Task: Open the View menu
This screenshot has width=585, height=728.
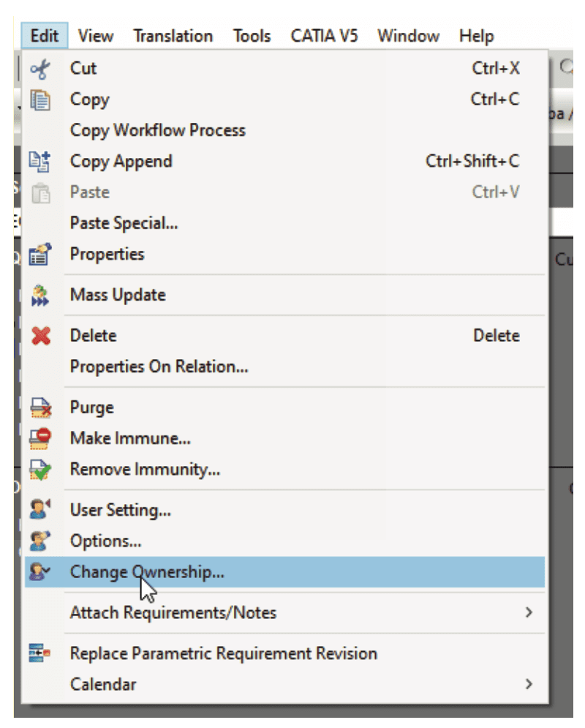Action: coord(96,36)
